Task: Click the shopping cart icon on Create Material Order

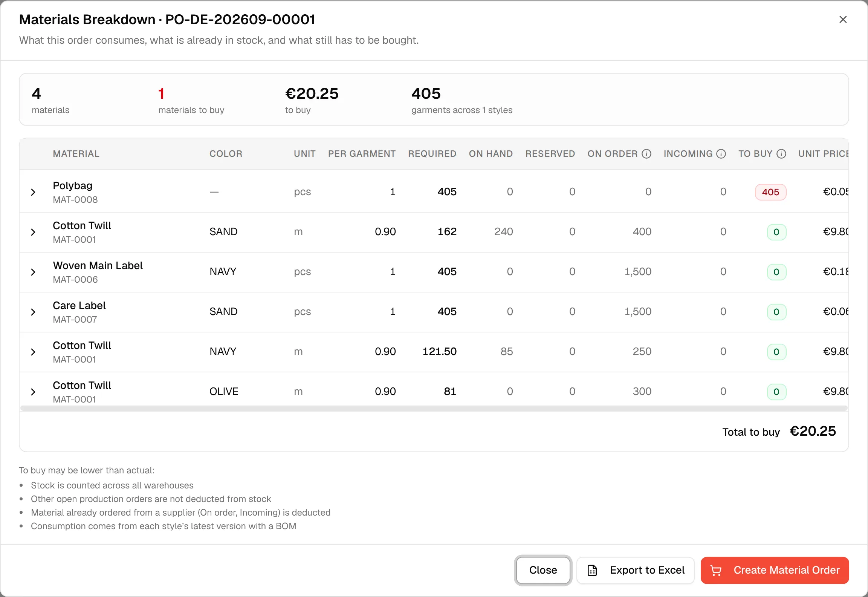Action: click(x=716, y=570)
